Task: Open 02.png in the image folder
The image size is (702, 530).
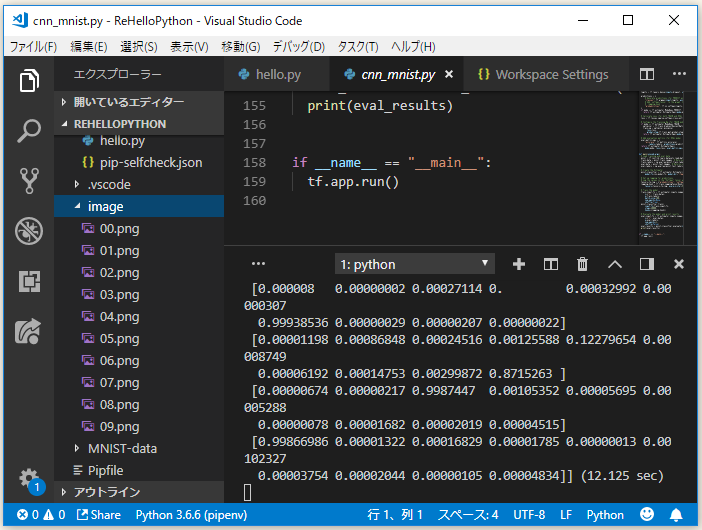Action: click(139, 273)
